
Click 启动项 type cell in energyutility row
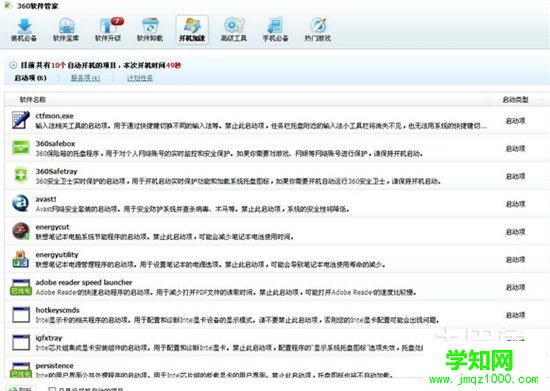[515, 260]
